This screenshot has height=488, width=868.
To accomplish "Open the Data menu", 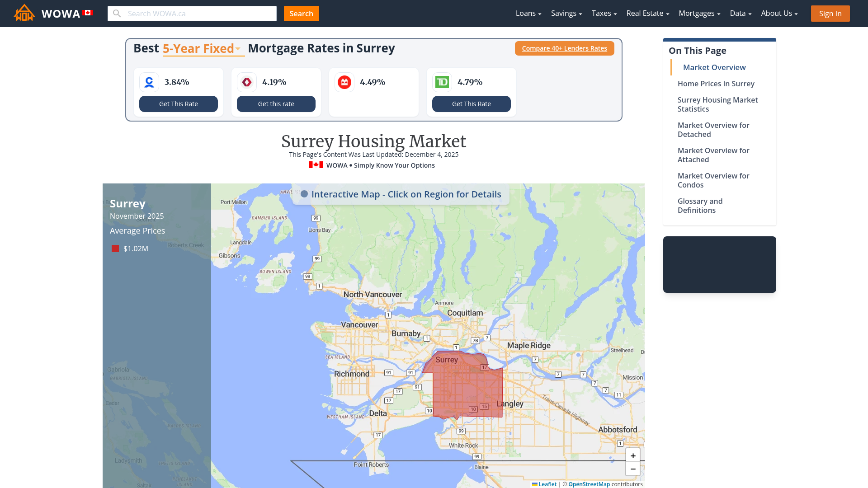I will pos(740,13).
